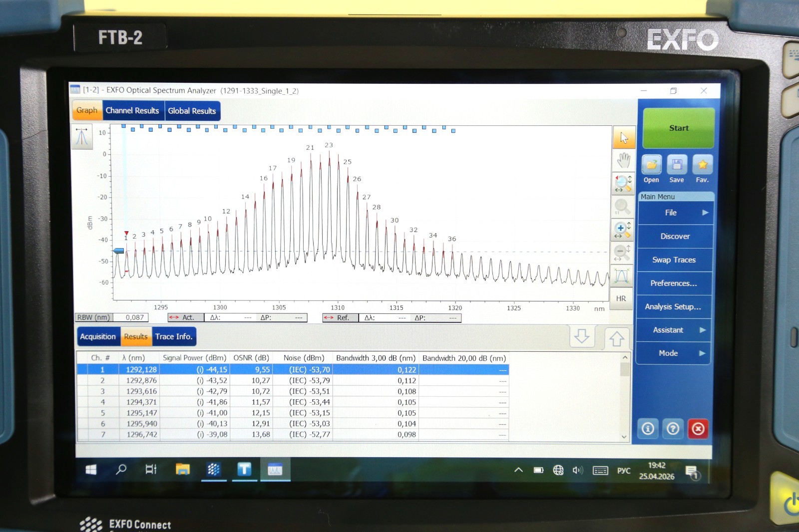The image size is (799, 532).
Task: Click the down arrow panel button
Action: pos(582,336)
